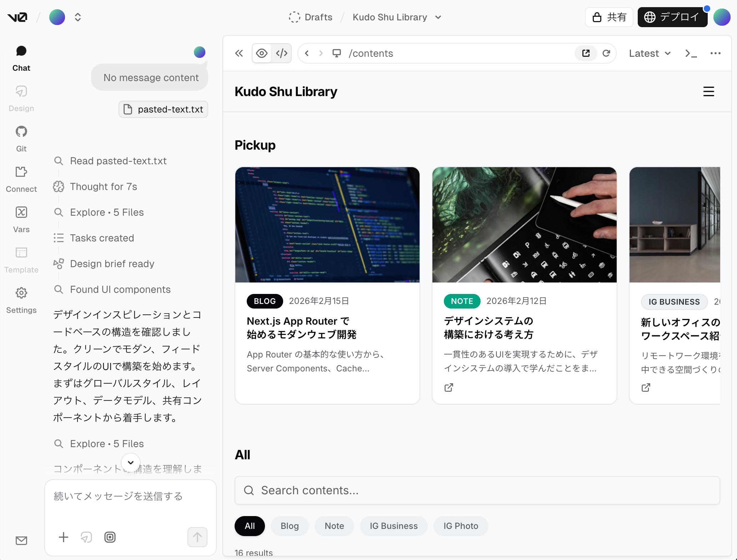Open the 共有 share dialog
The width and height of the screenshot is (737, 560).
coord(609,17)
